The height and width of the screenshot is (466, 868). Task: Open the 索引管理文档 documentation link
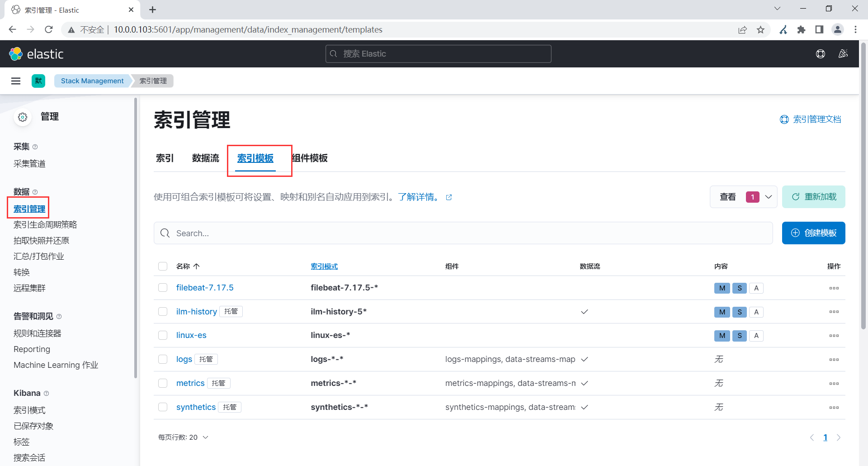point(811,119)
